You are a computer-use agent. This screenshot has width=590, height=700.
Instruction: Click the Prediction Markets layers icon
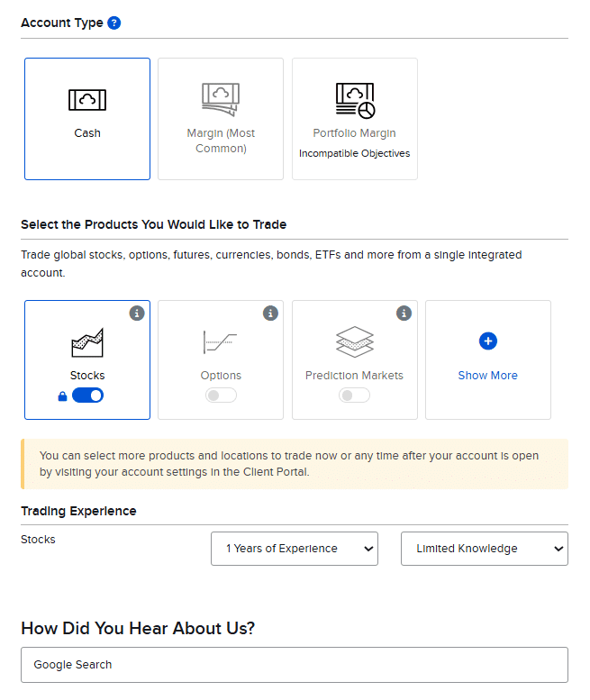pos(355,342)
